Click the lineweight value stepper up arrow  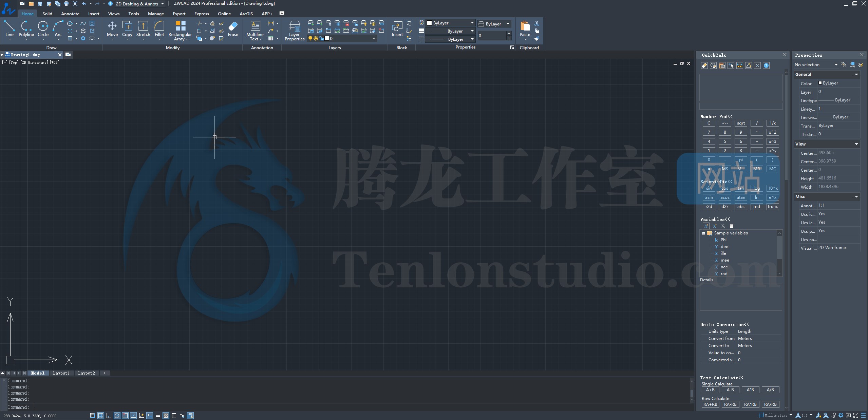pos(509,33)
